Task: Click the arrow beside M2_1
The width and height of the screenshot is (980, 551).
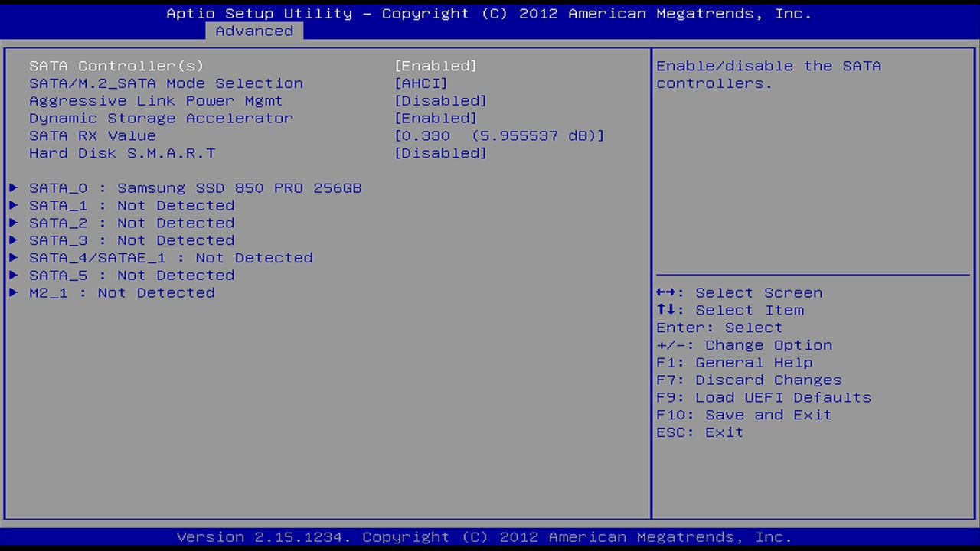Action: pos(14,292)
